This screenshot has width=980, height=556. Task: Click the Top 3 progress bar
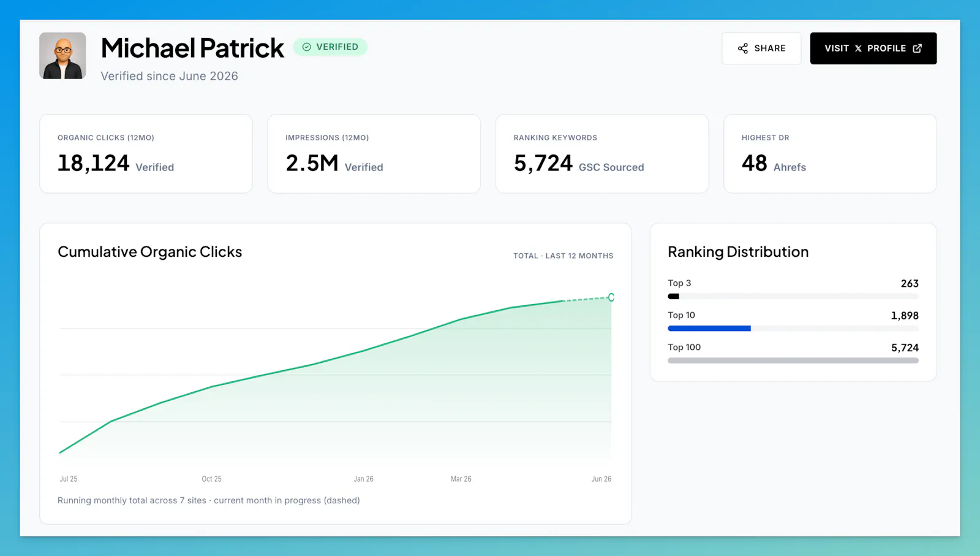(x=793, y=296)
